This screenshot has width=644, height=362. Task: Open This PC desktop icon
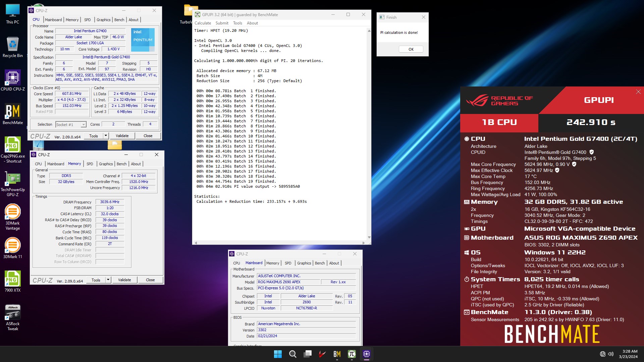pos(12,14)
